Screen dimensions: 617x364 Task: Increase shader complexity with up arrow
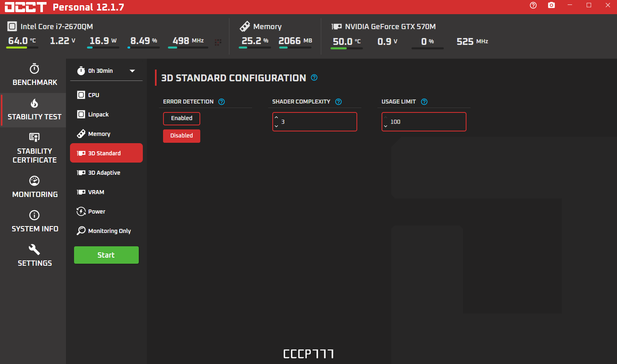(x=276, y=117)
